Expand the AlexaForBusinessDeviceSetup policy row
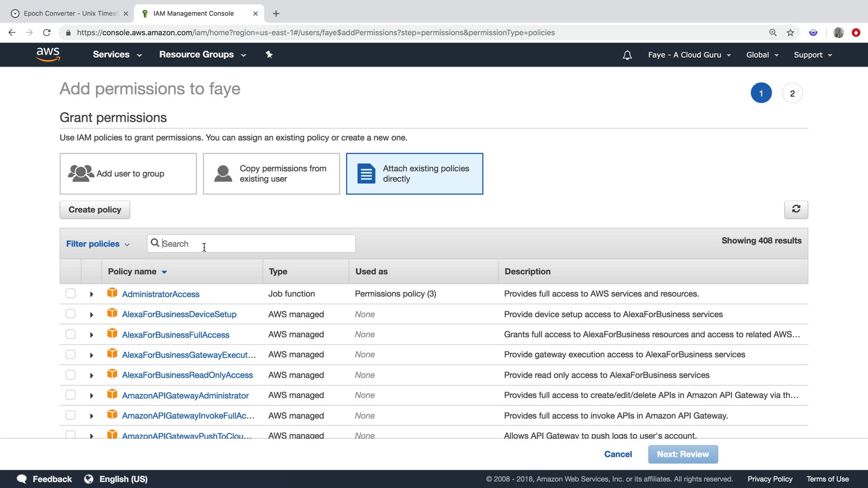Viewport: 868px width, 488px height. (x=91, y=314)
